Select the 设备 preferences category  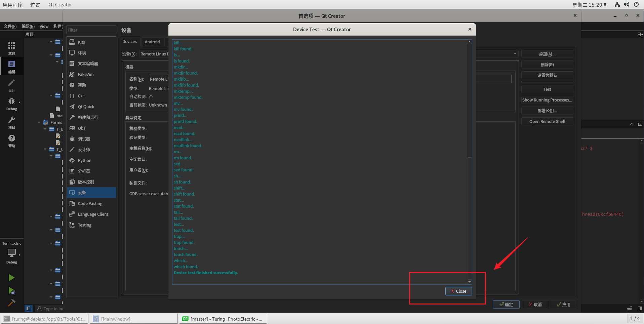[x=91, y=193]
